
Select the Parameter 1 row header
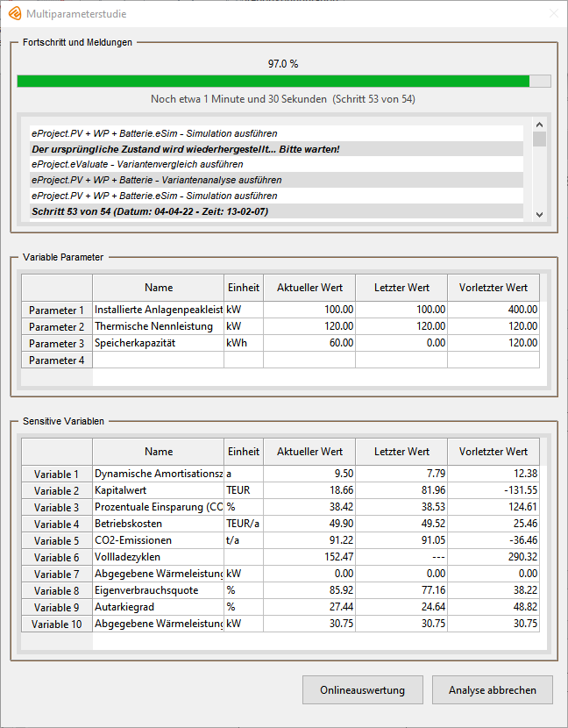coord(57,310)
